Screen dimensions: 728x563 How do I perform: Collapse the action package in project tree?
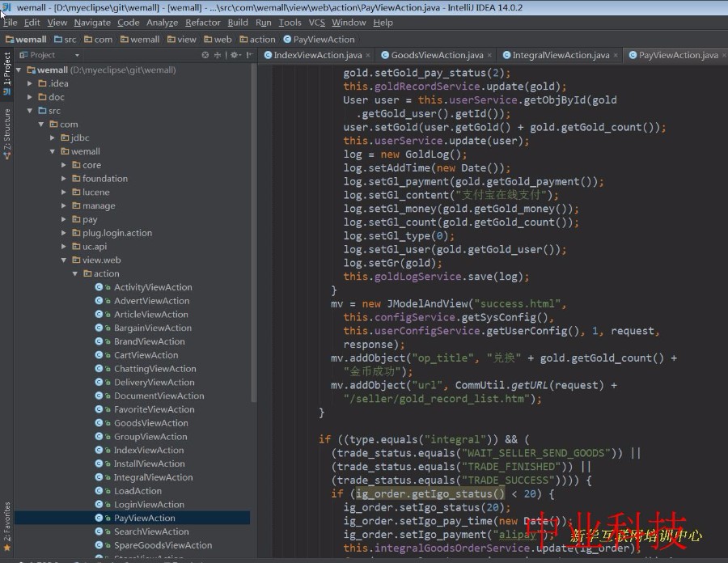click(74, 273)
